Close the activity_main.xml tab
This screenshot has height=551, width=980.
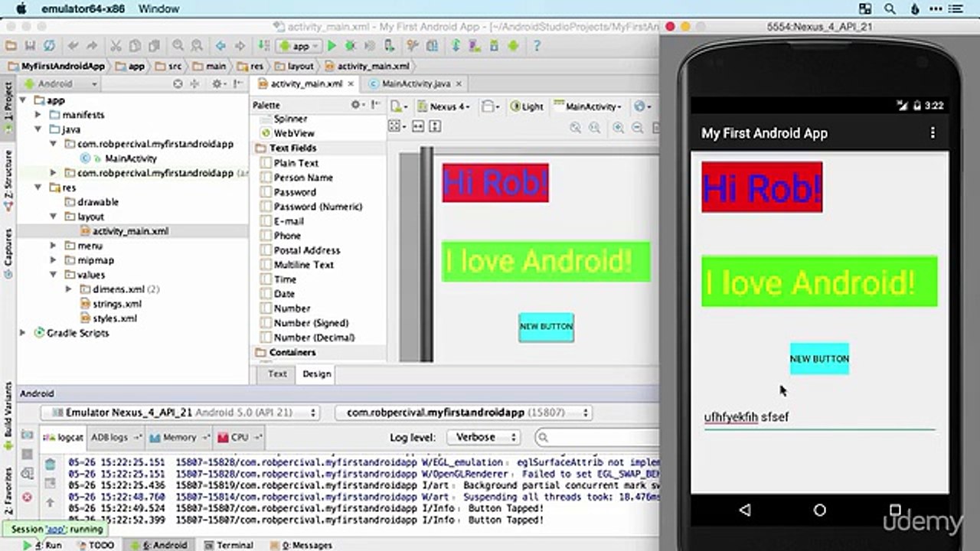tap(351, 84)
